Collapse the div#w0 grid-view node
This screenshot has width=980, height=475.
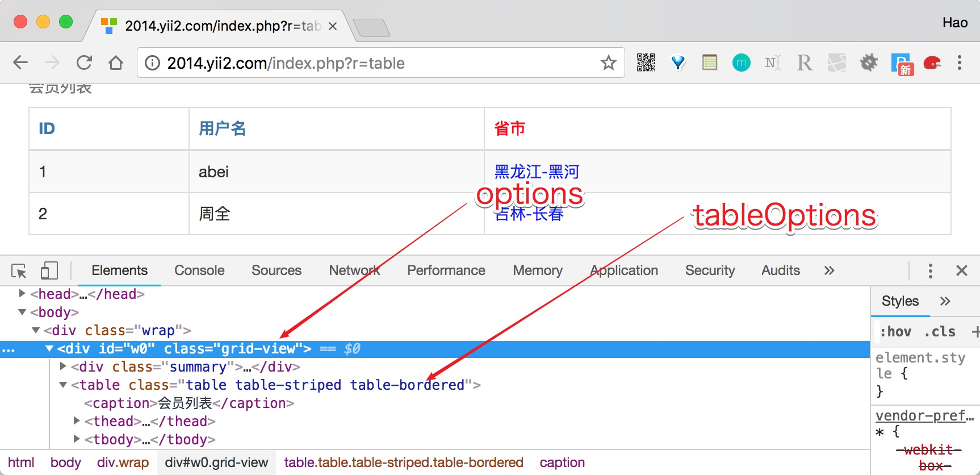coord(49,348)
